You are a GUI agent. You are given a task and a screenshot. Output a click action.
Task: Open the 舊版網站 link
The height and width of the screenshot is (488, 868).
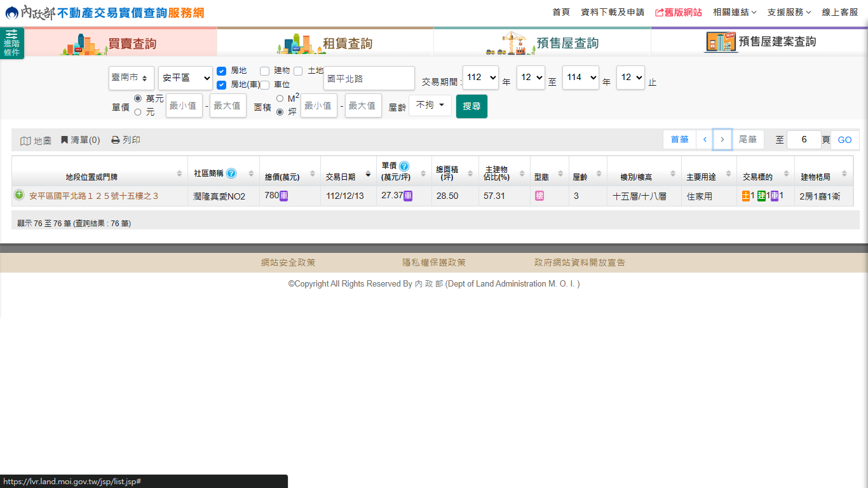(678, 12)
